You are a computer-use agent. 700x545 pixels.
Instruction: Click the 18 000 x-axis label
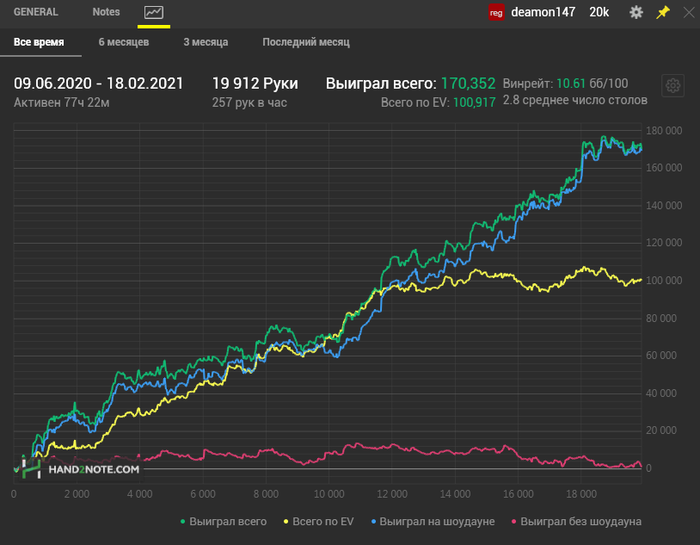pyautogui.click(x=581, y=494)
